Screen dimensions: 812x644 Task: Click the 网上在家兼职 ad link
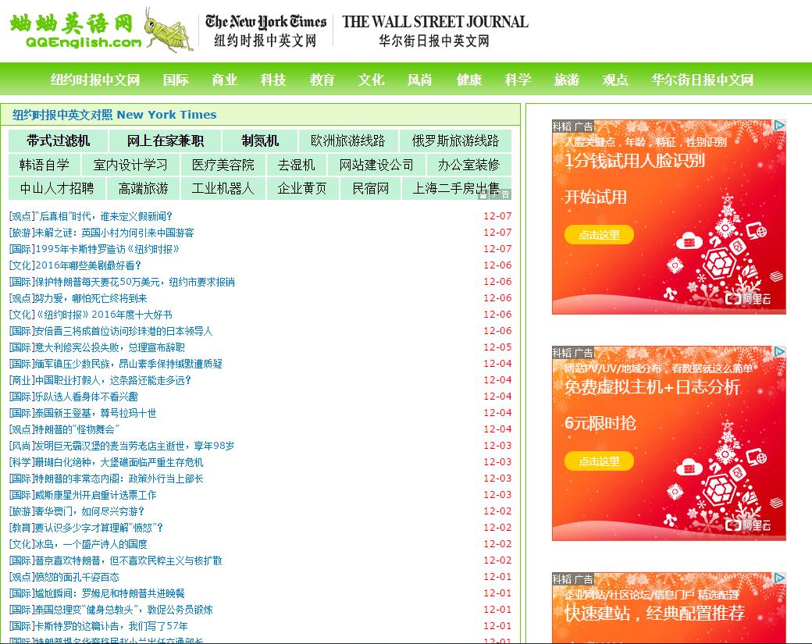[x=166, y=141]
